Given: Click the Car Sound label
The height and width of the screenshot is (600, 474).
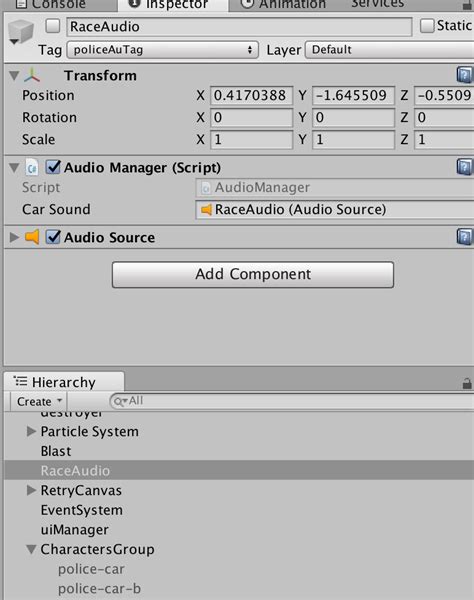Looking at the screenshot, I should (56, 209).
